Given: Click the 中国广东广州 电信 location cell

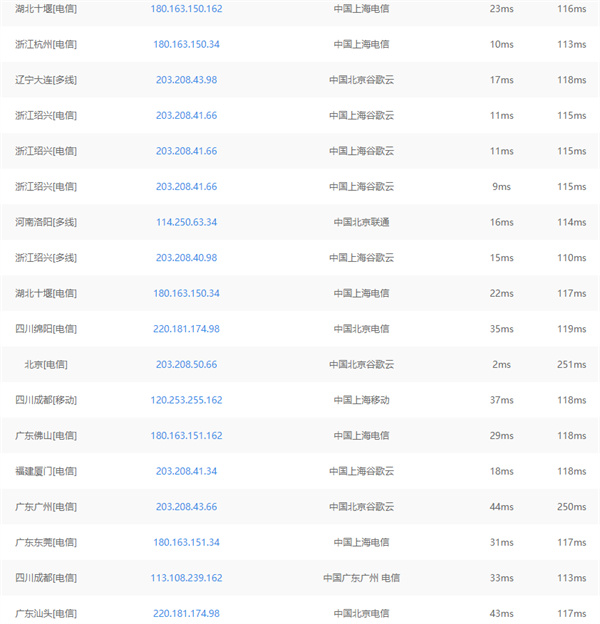Looking at the screenshot, I should [361, 578].
